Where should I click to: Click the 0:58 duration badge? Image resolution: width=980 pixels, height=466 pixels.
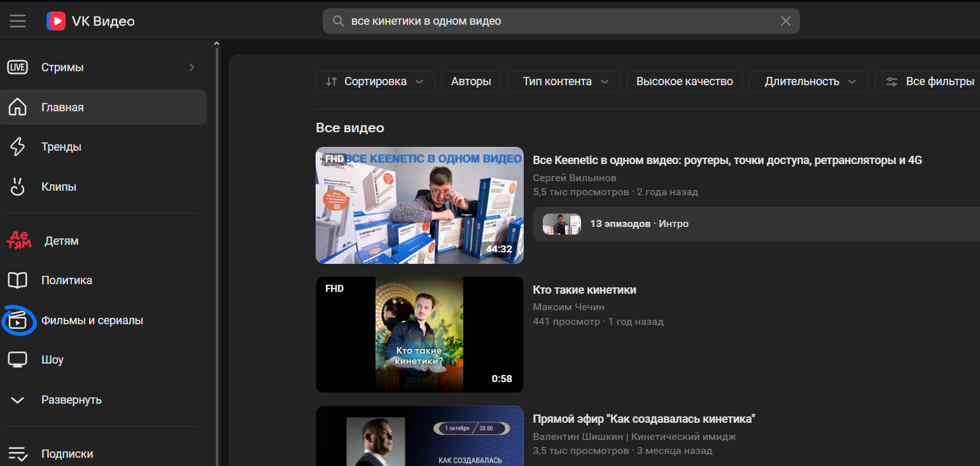tap(501, 379)
